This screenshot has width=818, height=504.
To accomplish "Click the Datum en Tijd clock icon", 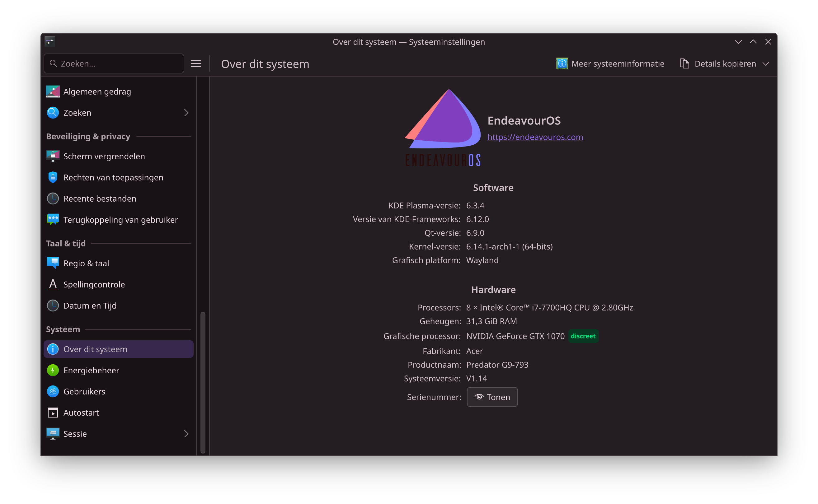I will tap(53, 306).
